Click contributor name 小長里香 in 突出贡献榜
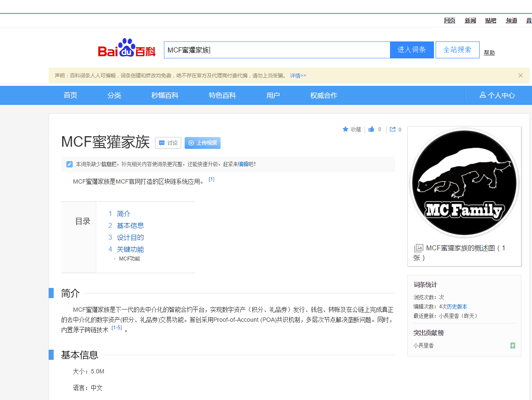The height and width of the screenshot is (400, 532). click(x=423, y=345)
